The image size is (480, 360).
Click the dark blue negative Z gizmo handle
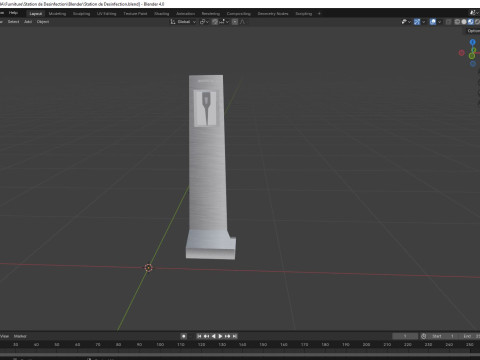[473, 63]
